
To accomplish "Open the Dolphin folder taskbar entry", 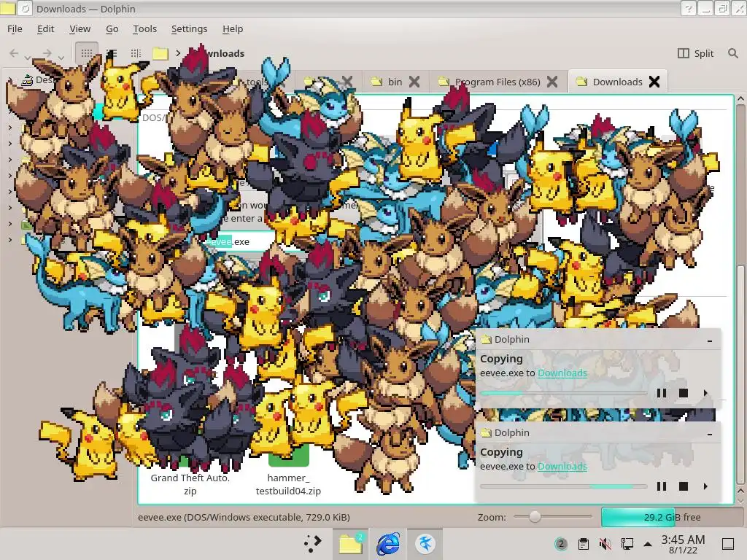I will point(351,543).
